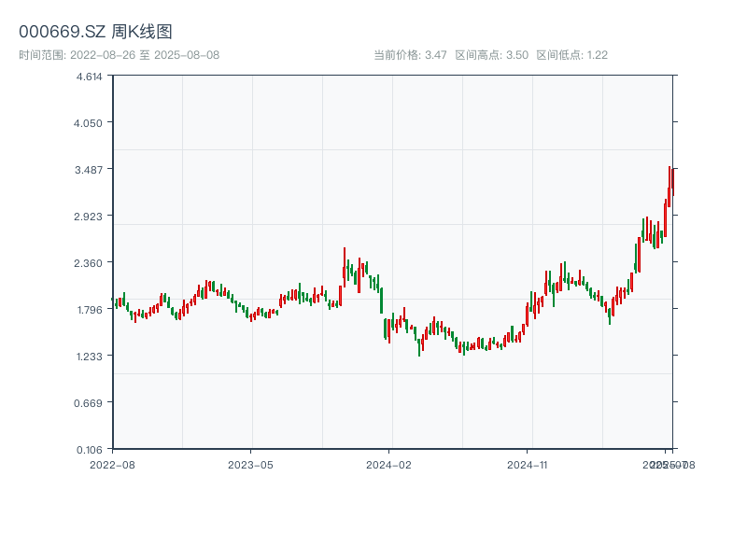
Task: Click the 1.796 y-axis label
Action: (x=89, y=309)
